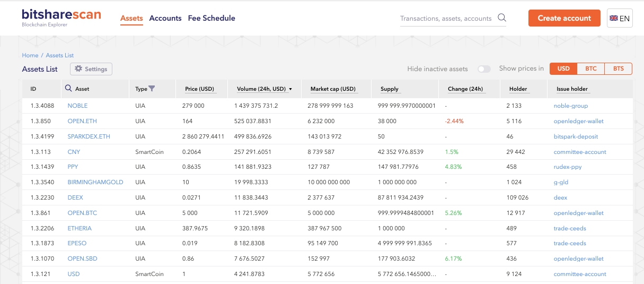This screenshot has height=284, width=644.
Task: Open the OPEN.BTC asset link
Action: [x=82, y=213]
